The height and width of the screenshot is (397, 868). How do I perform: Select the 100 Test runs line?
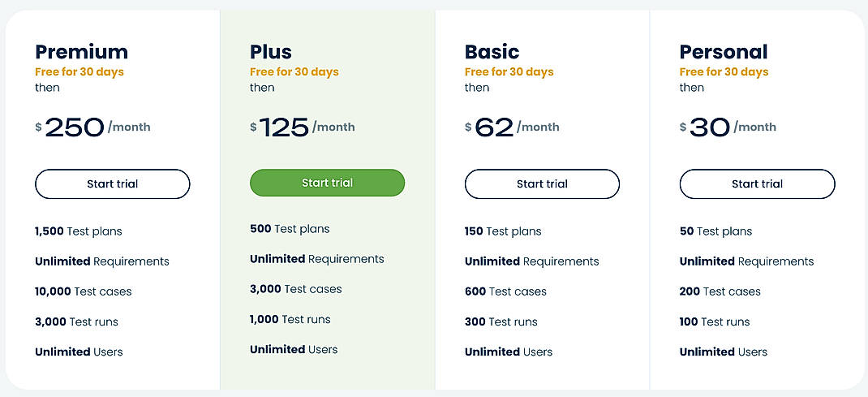715,321
